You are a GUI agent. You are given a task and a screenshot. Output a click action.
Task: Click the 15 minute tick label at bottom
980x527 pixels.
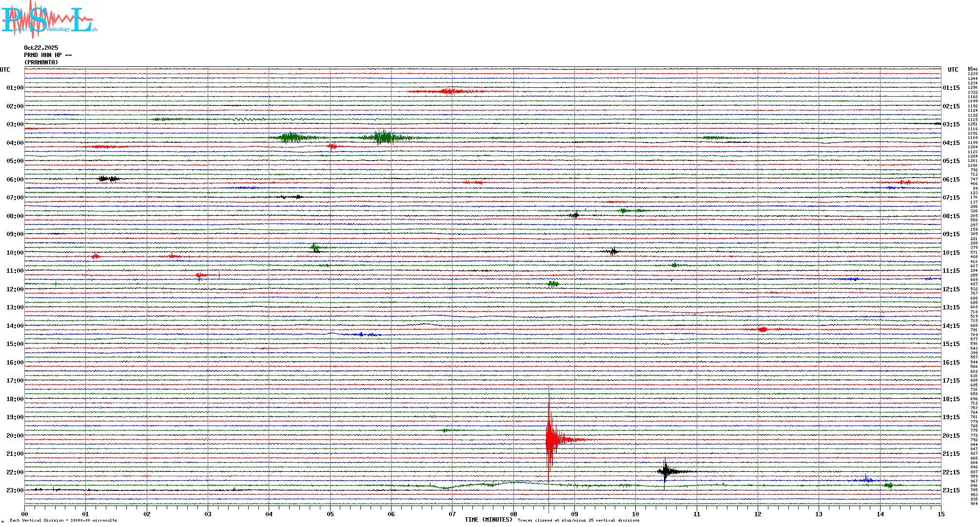tap(941, 514)
